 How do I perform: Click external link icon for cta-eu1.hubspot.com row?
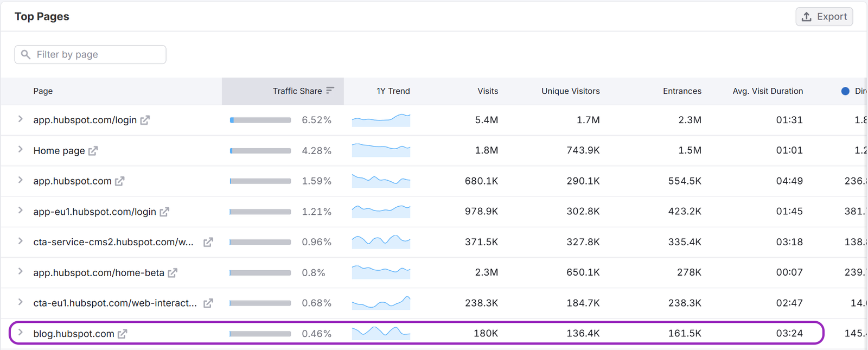(208, 303)
